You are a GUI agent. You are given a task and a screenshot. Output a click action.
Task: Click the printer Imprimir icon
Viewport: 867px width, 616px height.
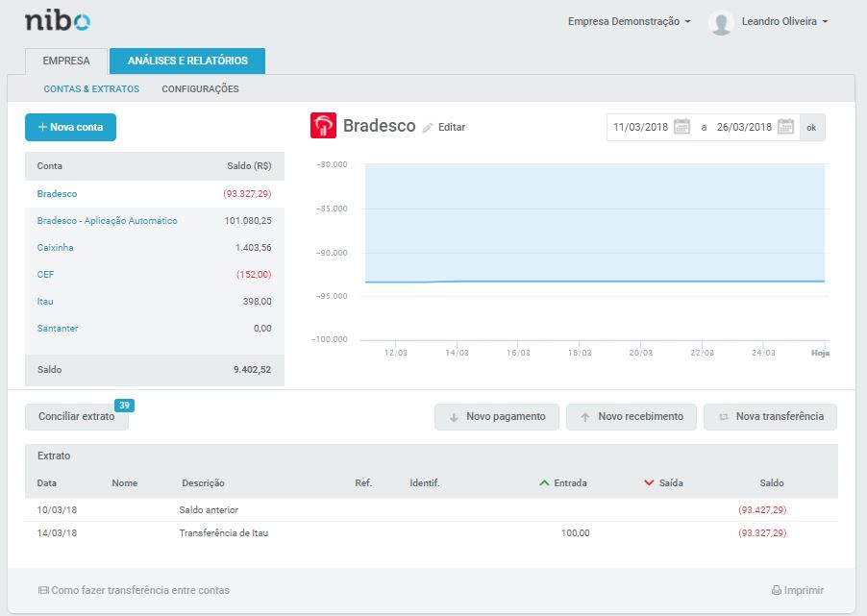coord(777,591)
